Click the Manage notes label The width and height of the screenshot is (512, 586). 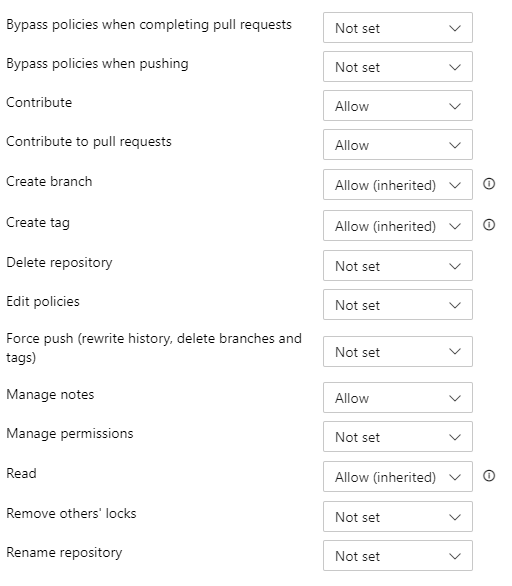[50, 395]
